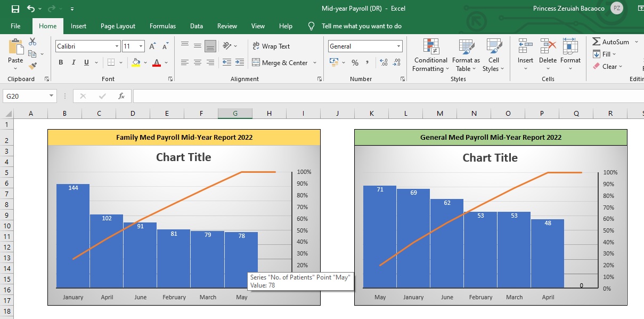This screenshot has height=319, width=644.
Task: Click the Paste clipboard icon
Action: pos(15,47)
